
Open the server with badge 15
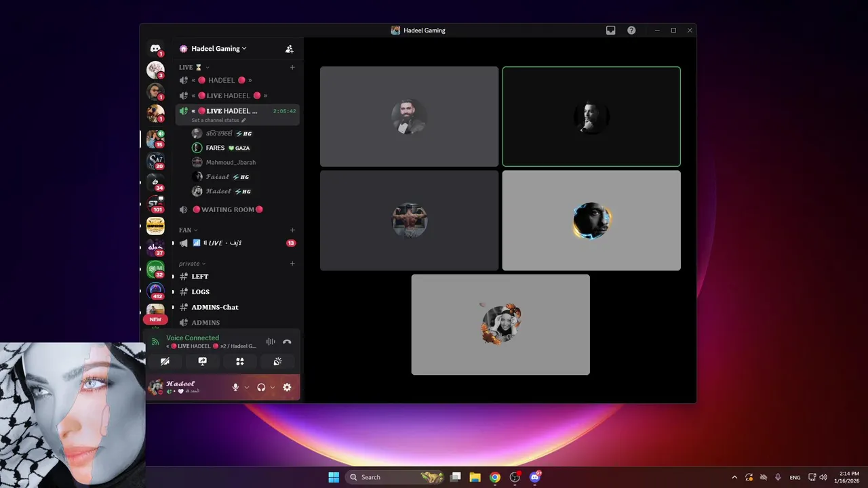[x=155, y=139]
